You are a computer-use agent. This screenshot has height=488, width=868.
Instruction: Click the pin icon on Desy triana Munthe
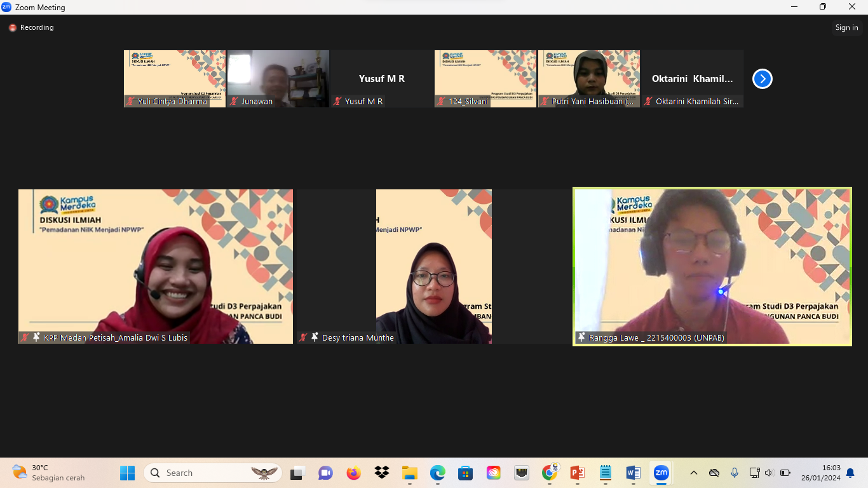coord(315,337)
